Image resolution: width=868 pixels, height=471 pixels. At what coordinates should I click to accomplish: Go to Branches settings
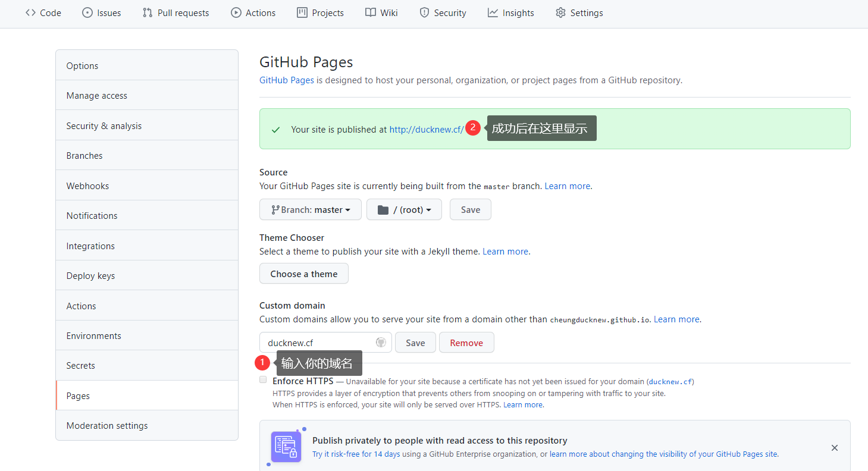click(147, 155)
